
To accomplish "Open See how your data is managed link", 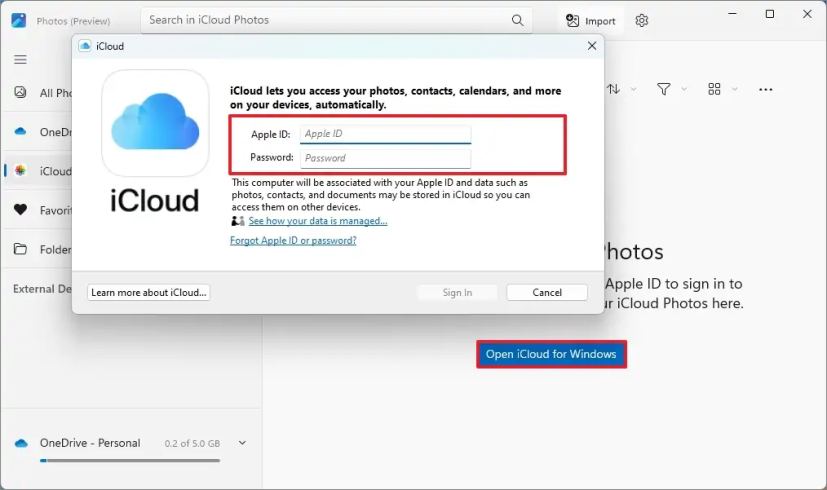I will (318, 221).
